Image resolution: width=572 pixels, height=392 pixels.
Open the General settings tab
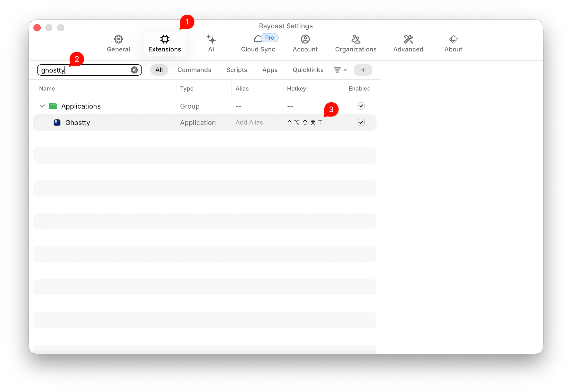[118, 43]
